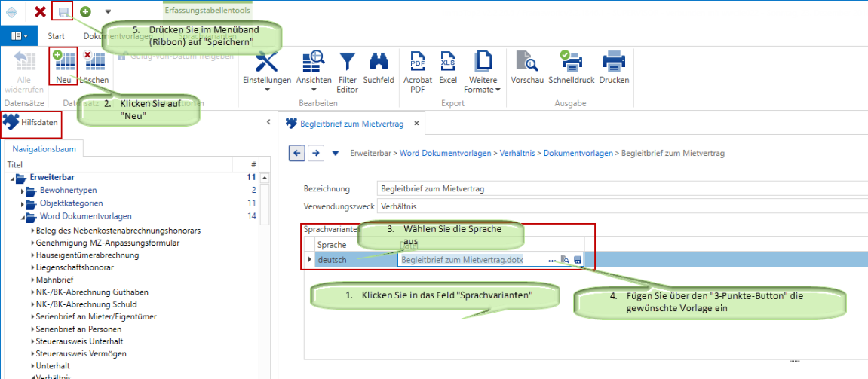Click the navigation tree scrollbar up arrow

click(265, 178)
